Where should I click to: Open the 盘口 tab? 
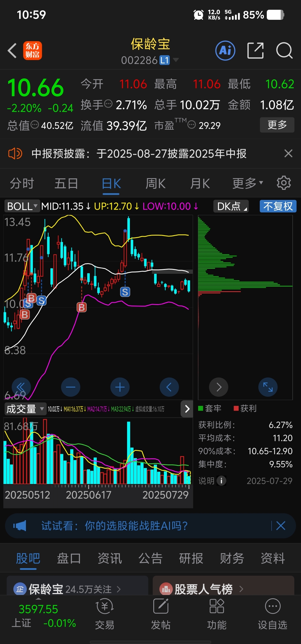(x=69, y=558)
